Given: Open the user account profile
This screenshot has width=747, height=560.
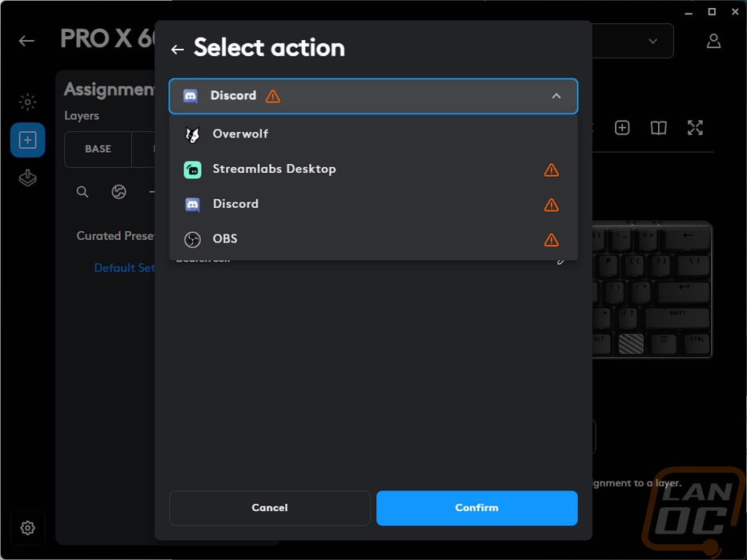Looking at the screenshot, I should pos(713,41).
